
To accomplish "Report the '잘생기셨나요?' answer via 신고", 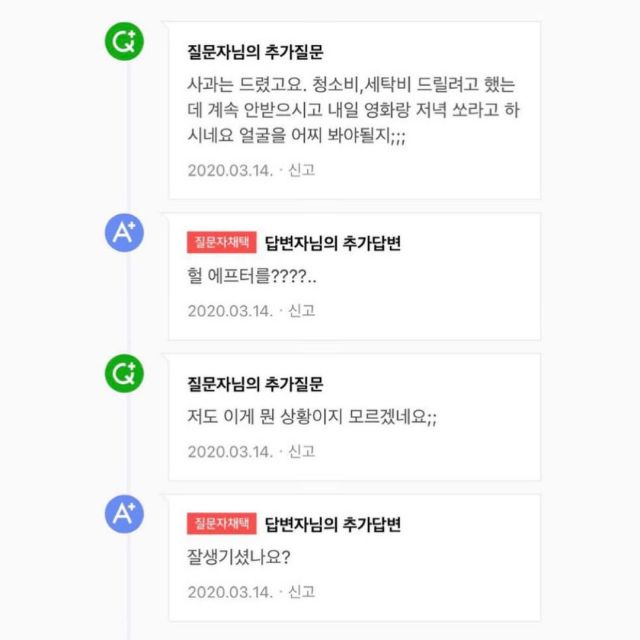I will pyautogui.click(x=301, y=591).
